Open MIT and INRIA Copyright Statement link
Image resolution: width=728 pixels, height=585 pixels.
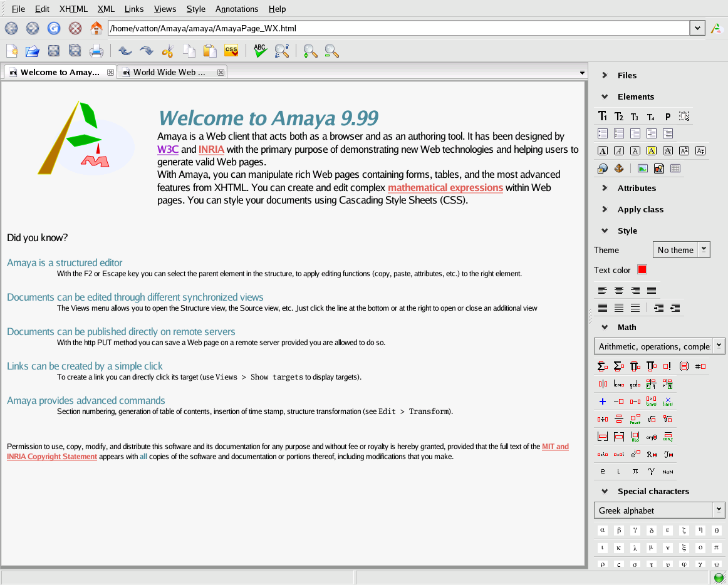pyautogui.click(x=555, y=447)
